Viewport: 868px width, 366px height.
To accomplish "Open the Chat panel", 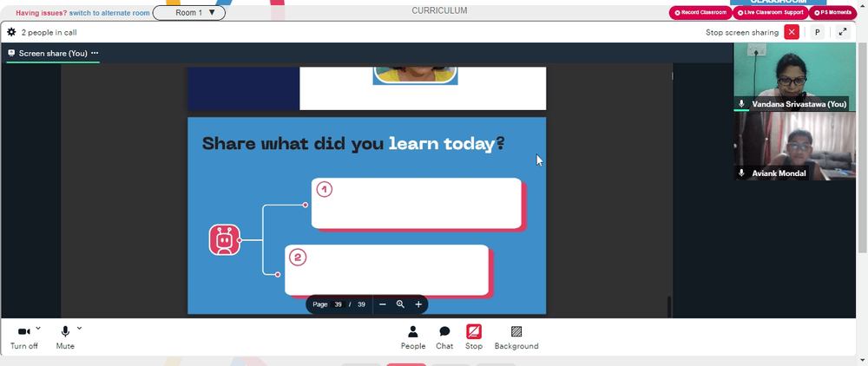I will point(444,337).
